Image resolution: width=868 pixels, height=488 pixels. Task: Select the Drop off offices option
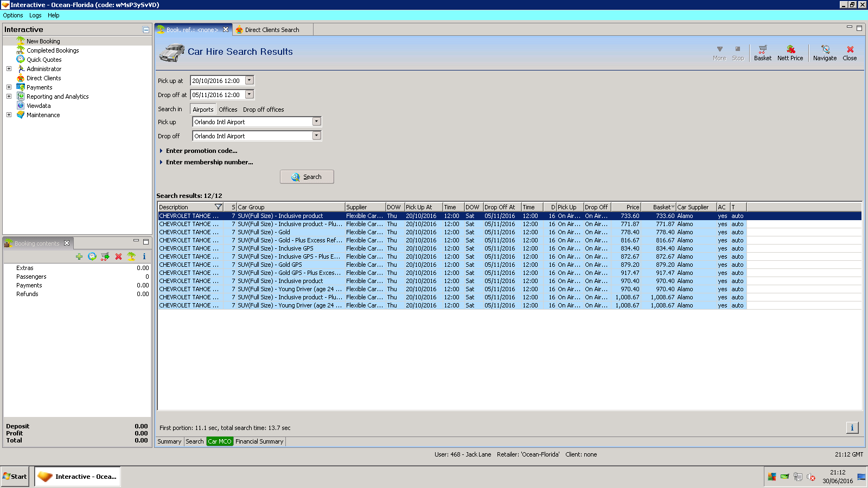[x=263, y=110]
